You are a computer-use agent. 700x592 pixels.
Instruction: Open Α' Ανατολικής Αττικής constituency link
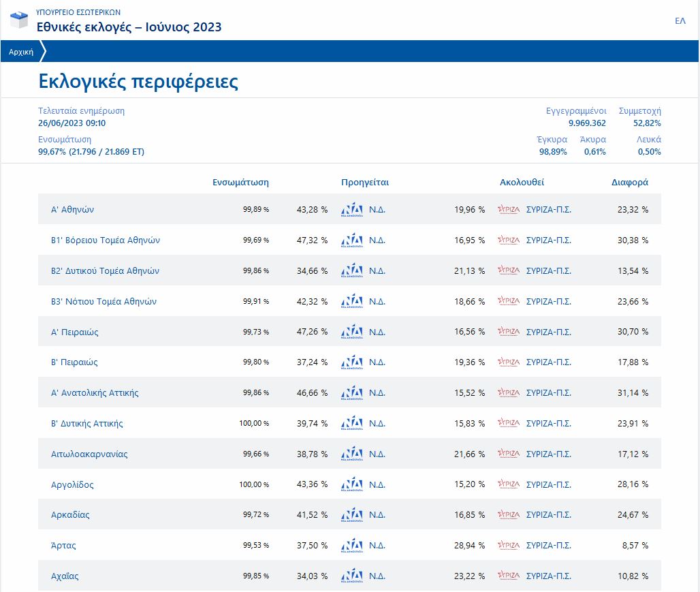pos(95,393)
